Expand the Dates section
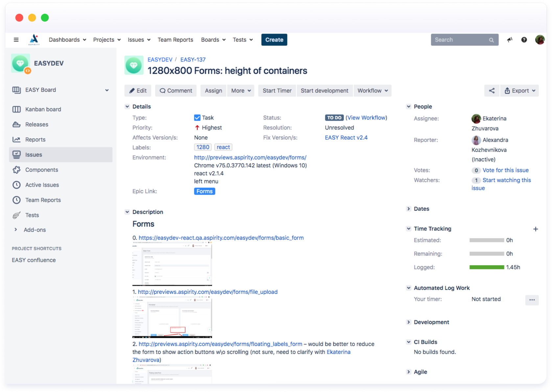 tap(408, 208)
